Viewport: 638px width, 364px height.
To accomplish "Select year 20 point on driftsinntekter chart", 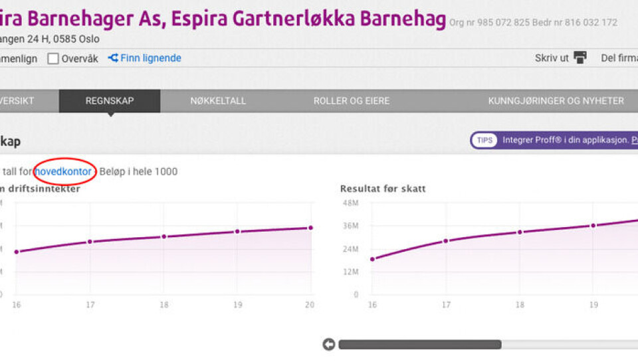I will (310, 228).
